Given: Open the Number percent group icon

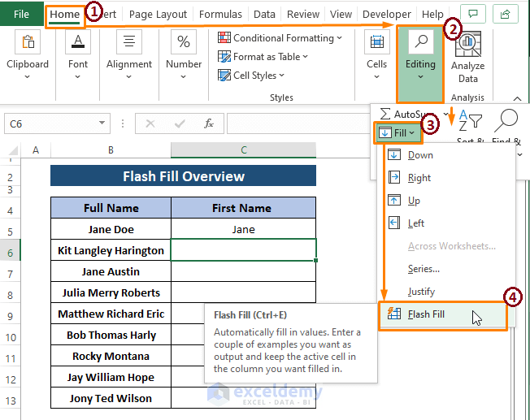Looking at the screenshot, I should 184,42.
